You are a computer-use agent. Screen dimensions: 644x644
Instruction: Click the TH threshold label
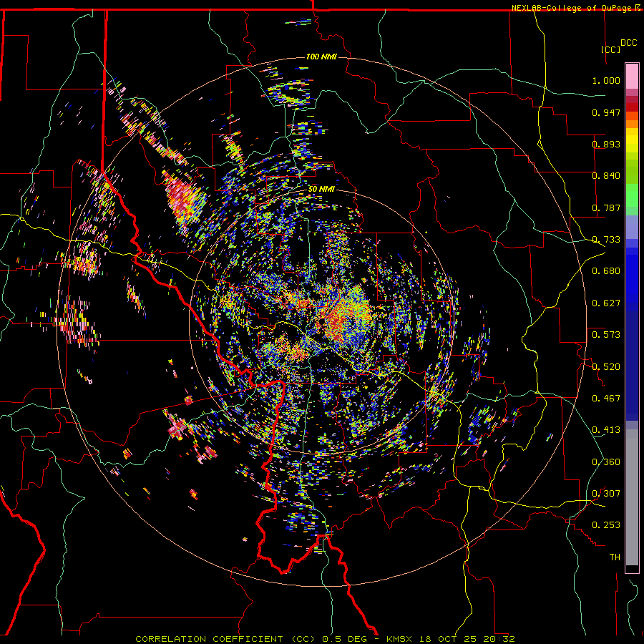tap(615, 557)
